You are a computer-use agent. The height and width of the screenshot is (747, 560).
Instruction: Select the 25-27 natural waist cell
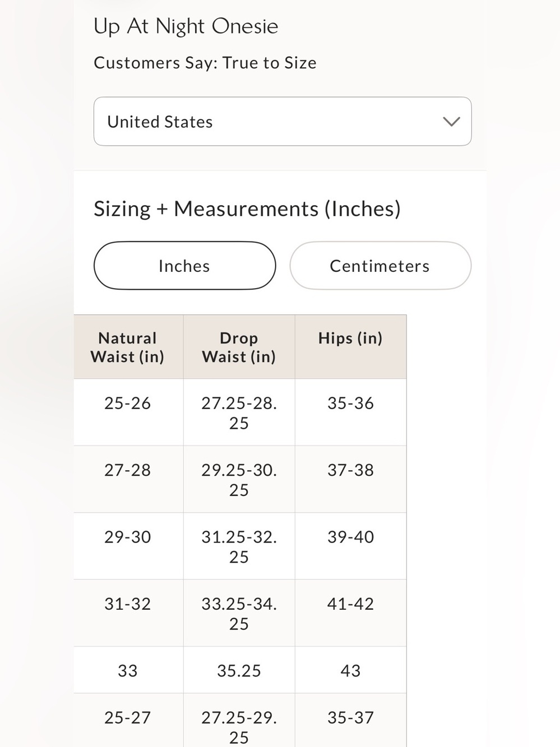[128, 721]
